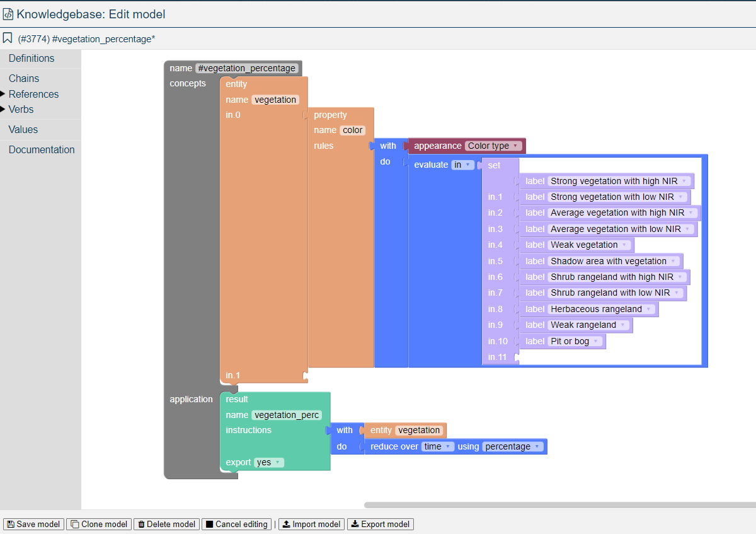Click Cancel editing button
756x534 pixels.
[236, 524]
